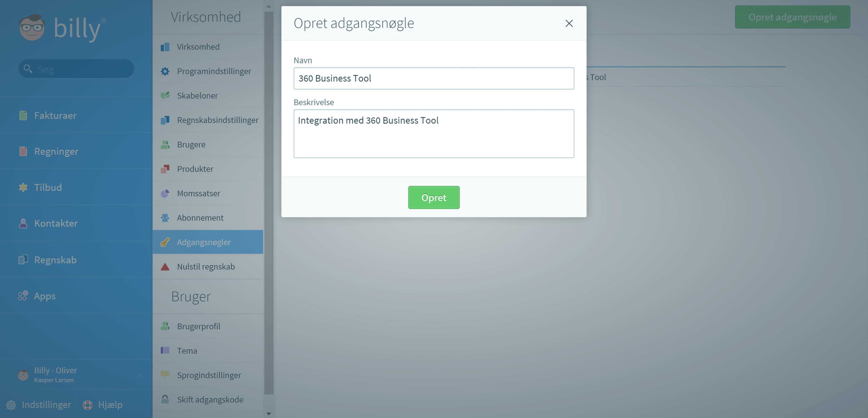Click the Nulstil regnskab warning triangle icon
This screenshot has width=868, height=418.
tap(165, 267)
